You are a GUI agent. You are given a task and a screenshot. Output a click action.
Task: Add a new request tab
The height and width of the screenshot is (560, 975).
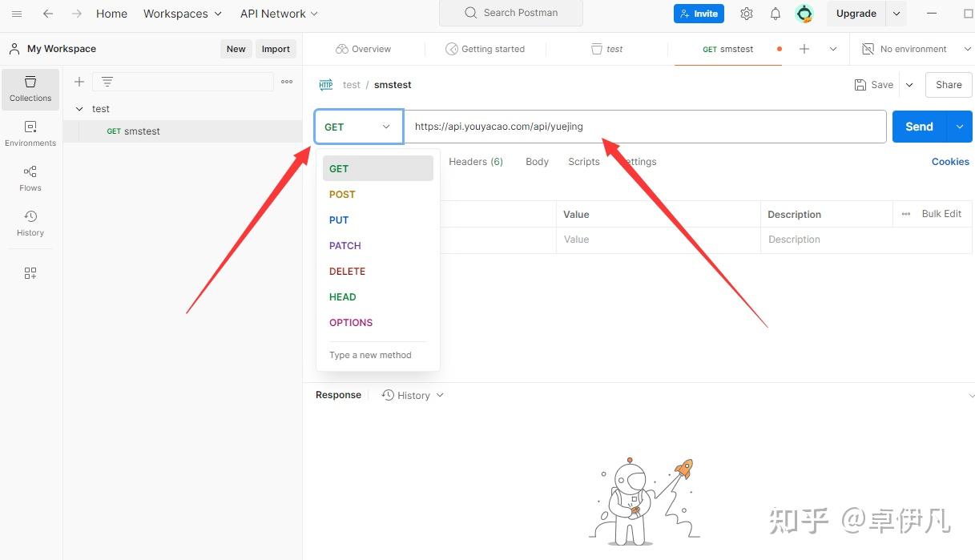tap(804, 49)
